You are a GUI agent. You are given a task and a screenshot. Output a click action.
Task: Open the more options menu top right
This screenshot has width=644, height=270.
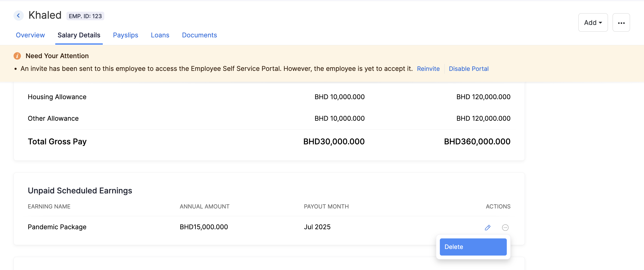pos(621,22)
